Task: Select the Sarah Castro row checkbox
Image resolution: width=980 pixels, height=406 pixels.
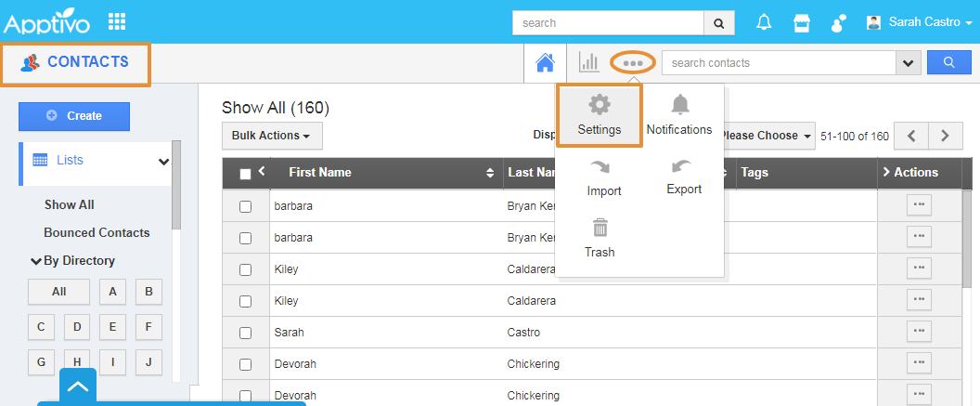Action: click(245, 333)
